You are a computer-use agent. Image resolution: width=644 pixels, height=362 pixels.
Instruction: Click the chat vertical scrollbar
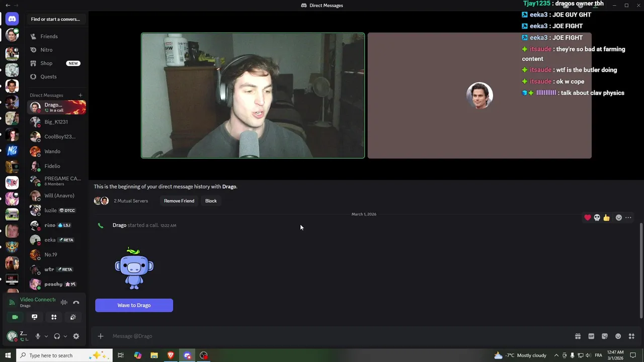point(641,270)
